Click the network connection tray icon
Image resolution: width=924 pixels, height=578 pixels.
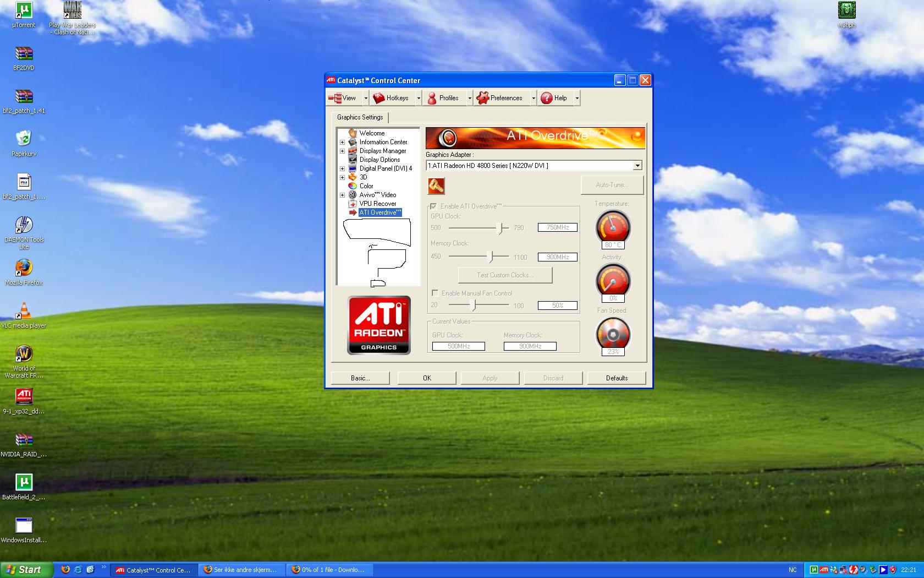tap(844, 570)
